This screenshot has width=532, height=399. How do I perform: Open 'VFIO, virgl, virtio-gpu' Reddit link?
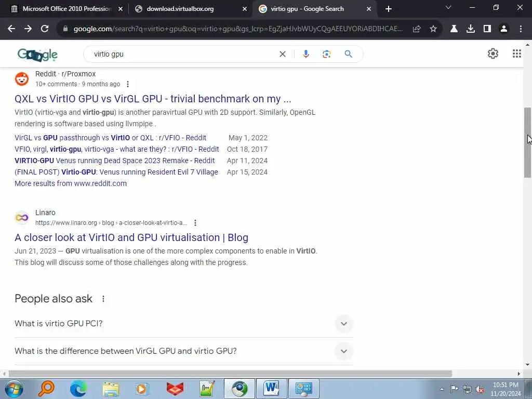point(117,149)
